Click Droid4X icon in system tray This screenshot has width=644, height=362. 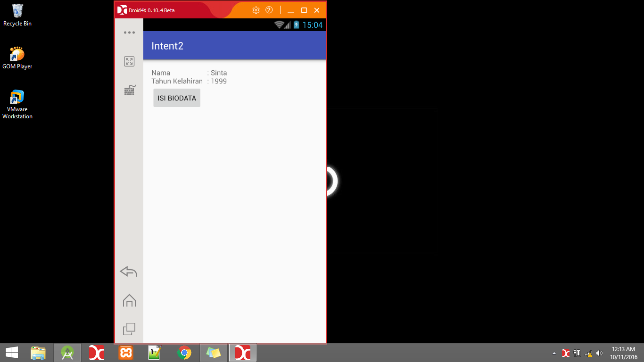click(566, 353)
